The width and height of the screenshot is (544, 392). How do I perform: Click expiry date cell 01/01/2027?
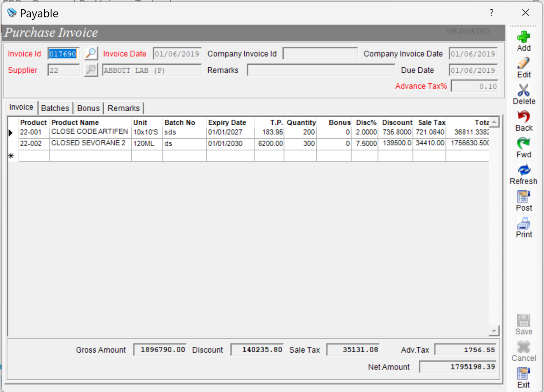pyautogui.click(x=230, y=132)
